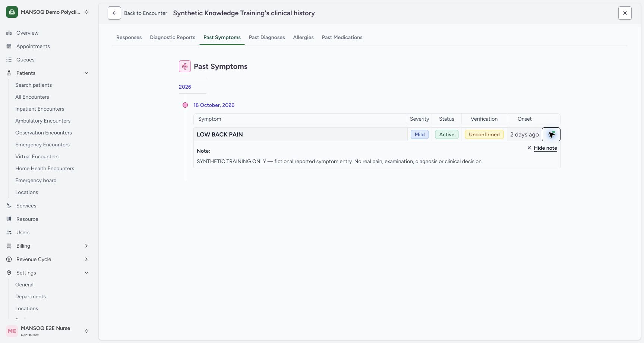Open the Past Medications tab
The height and width of the screenshot is (343, 644).
click(x=342, y=37)
